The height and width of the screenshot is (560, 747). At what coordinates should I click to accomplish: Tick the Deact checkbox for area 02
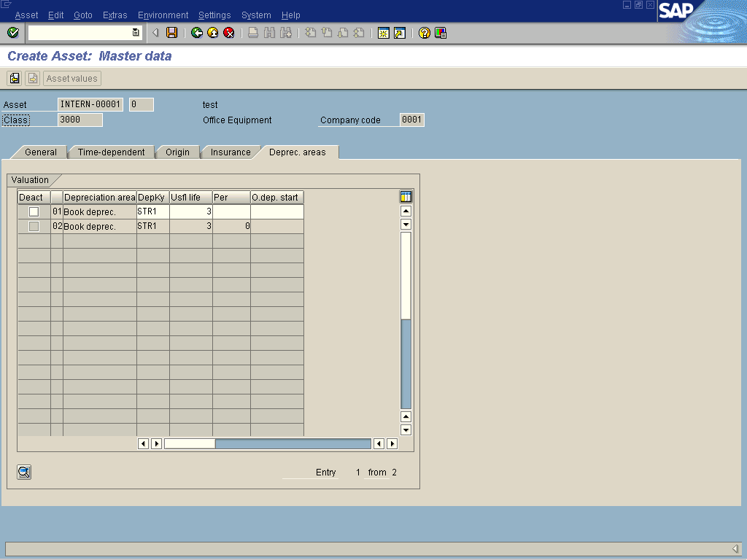(34, 227)
